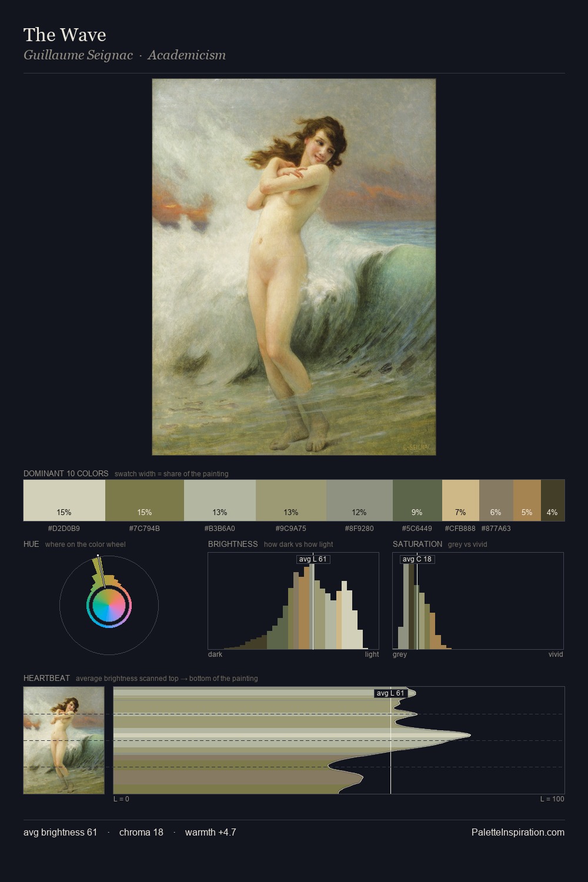The image size is (588, 882).
Task: Open the Heartbeat painting thumbnail
Action: [x=64, y=740]
